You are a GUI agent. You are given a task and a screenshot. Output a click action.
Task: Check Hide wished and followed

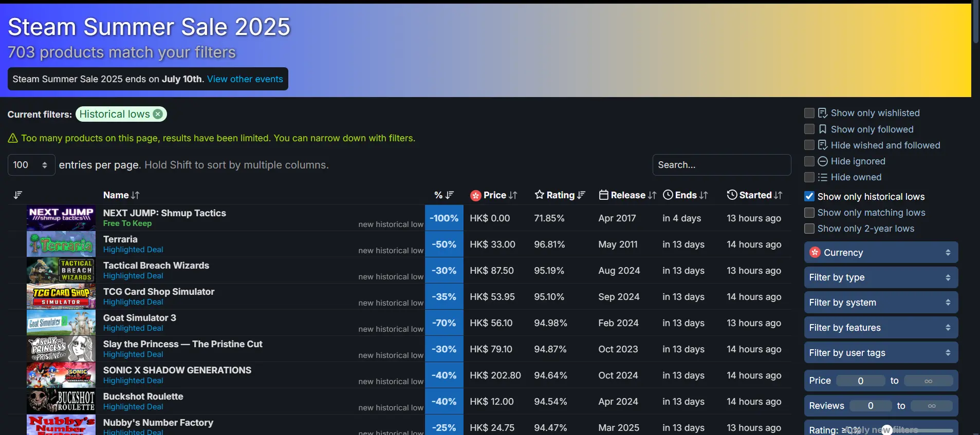809,145
